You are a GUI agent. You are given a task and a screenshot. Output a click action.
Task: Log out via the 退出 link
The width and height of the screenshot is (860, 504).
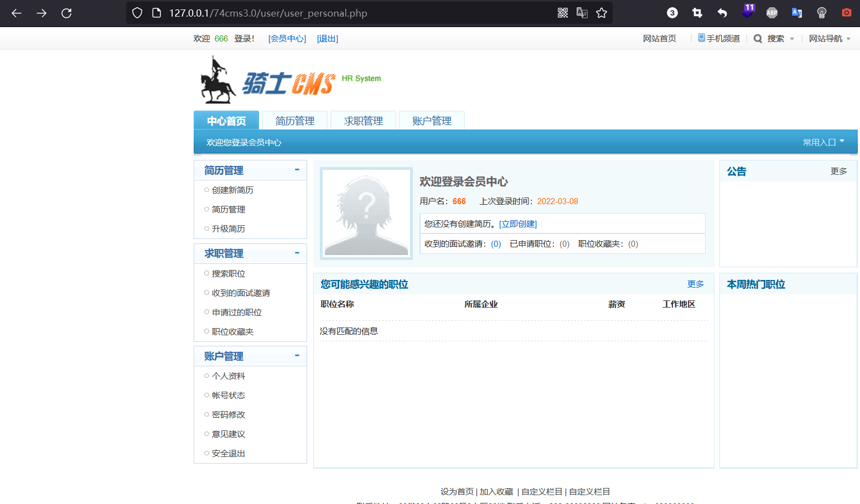(327, 38)
